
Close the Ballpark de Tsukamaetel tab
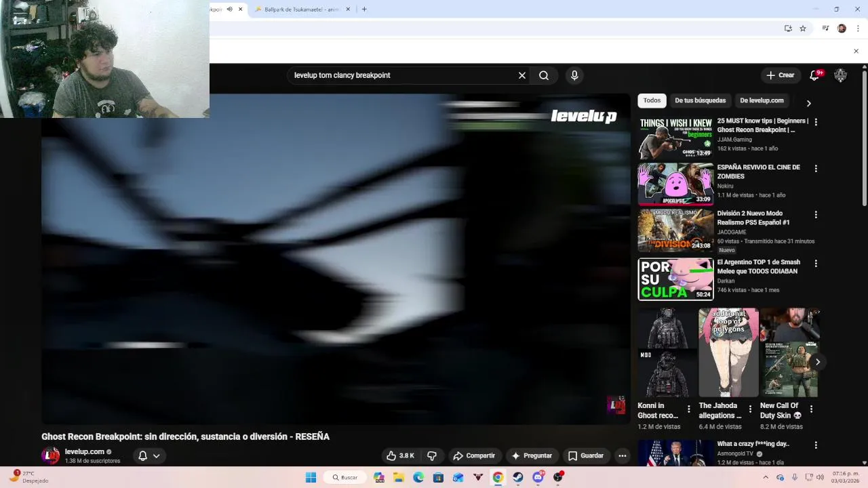click(x=348, y=9)
